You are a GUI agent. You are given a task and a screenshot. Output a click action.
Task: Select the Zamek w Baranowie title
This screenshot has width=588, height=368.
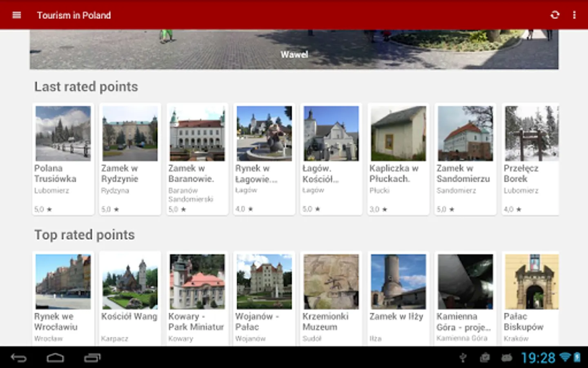(x=191, y=173)
